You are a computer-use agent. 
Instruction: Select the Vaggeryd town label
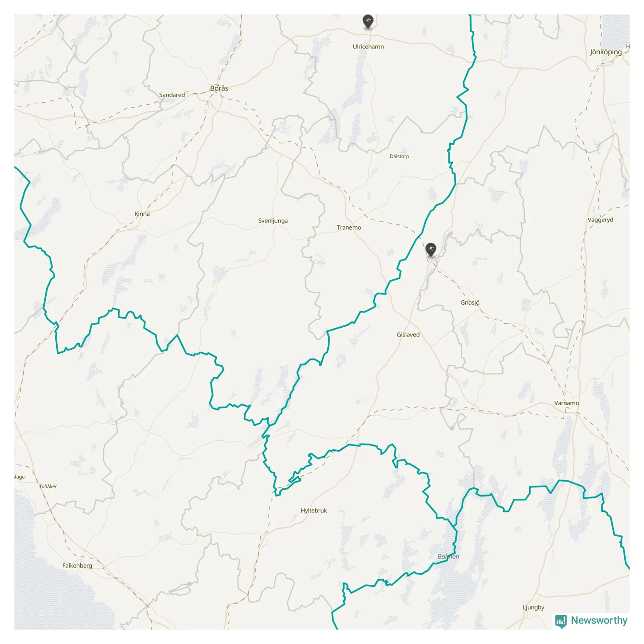600,220
